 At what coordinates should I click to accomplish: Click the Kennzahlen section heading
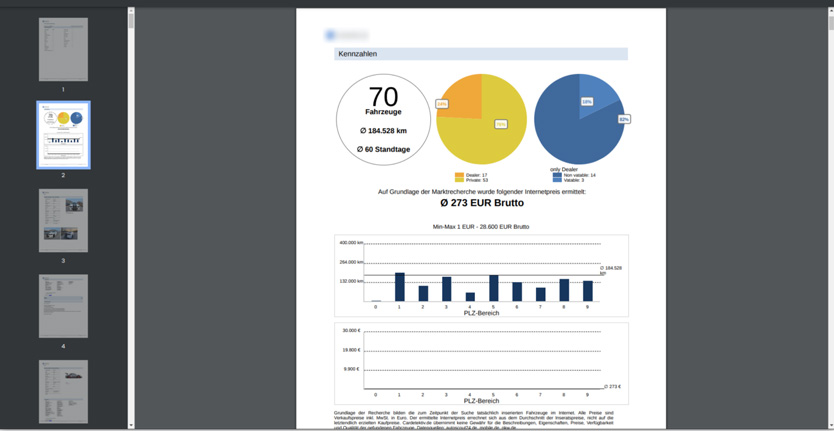click(x=358, y=54)
